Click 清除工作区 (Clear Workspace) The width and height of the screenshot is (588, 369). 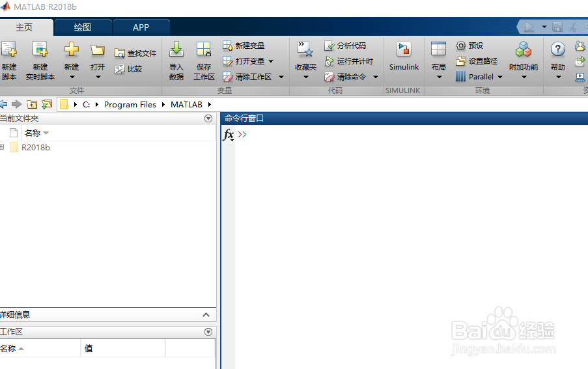pyautogui.click(x=247, y=77)
